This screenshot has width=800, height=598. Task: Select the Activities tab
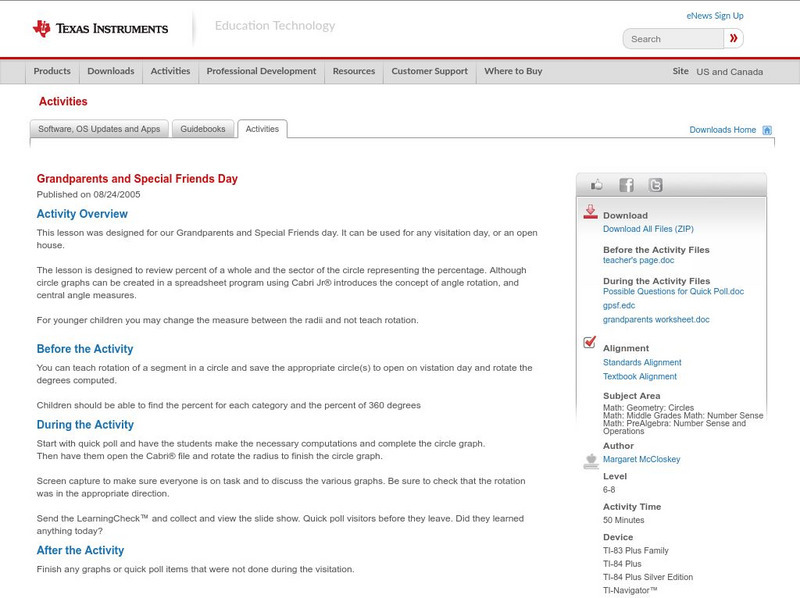pos(262,129)
